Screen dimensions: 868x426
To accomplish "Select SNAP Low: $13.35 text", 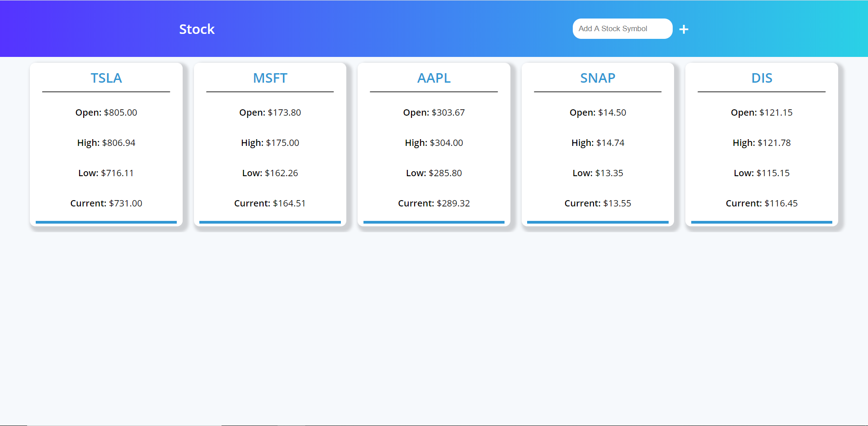I will tap(598, 173).
